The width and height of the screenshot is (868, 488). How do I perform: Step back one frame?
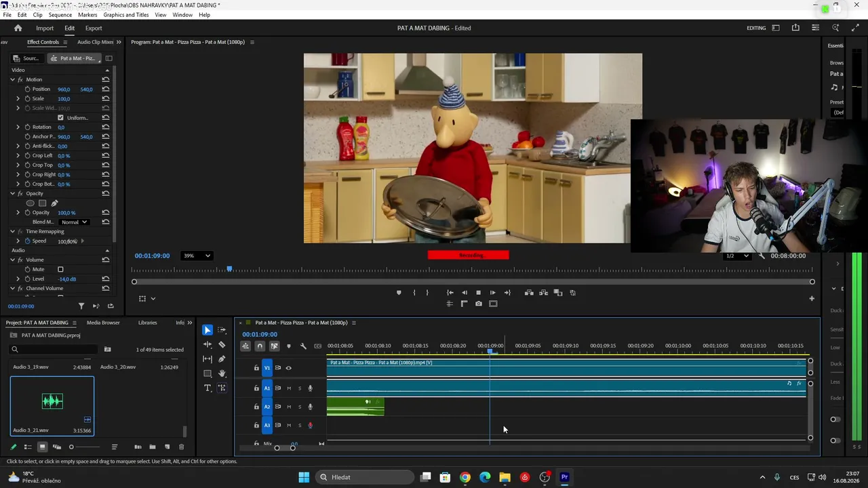pyautogui.click(x=465, y=293)
